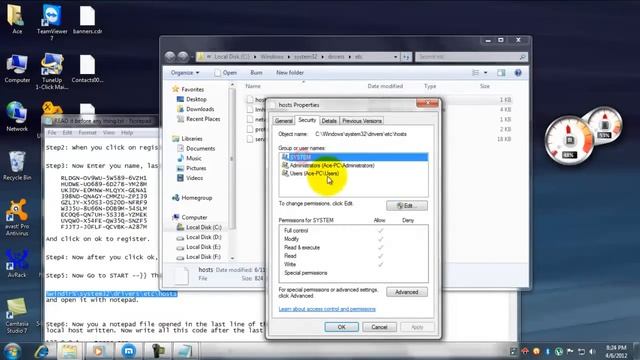Click the change view icon in Explorer
The width and height of the screenshot is (640, 360).
pyautogui.click(x=476, y=73)
